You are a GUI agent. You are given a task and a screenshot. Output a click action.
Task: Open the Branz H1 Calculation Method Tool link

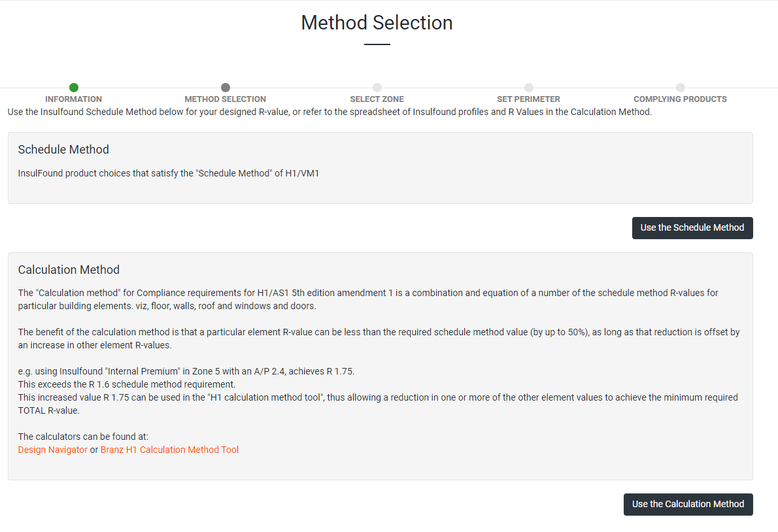tap(170, 450)
